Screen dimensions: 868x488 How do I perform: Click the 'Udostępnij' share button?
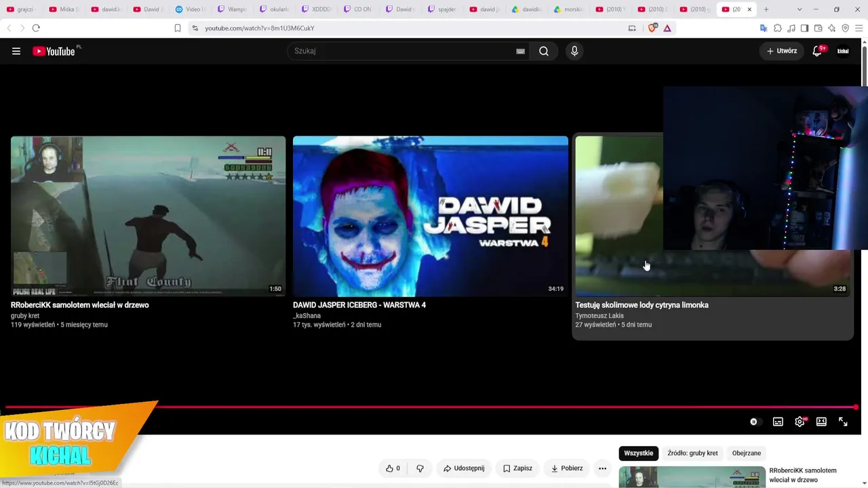coord(464,468)
